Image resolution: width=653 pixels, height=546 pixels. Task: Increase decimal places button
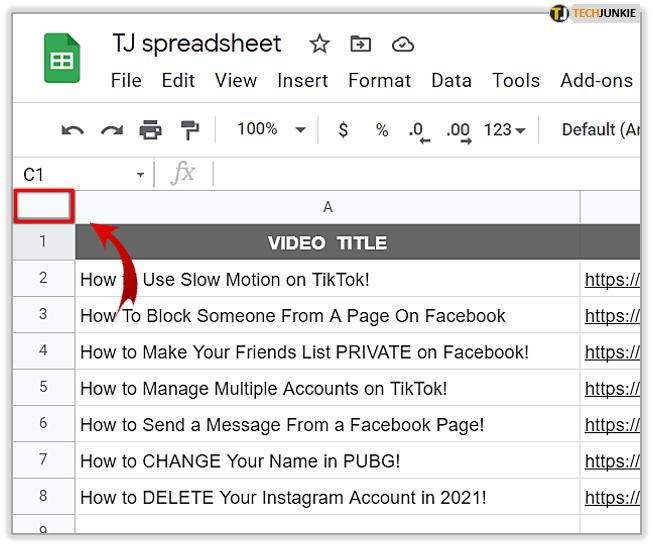pos(458,130)
